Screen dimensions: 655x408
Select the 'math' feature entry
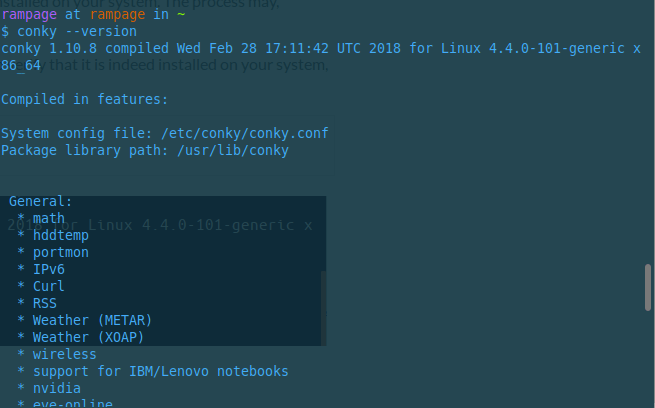tap(48, 218)
